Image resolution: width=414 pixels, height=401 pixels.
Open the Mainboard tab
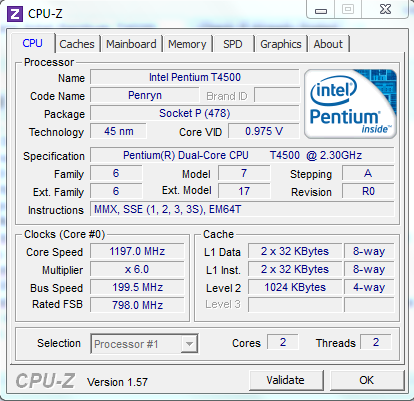[131, 44]
